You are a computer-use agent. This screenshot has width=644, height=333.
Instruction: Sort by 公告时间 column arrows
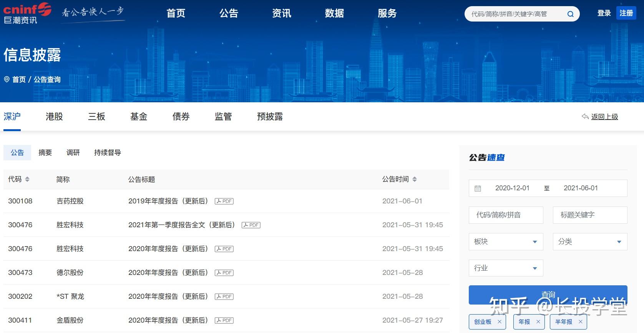[415, 179]
